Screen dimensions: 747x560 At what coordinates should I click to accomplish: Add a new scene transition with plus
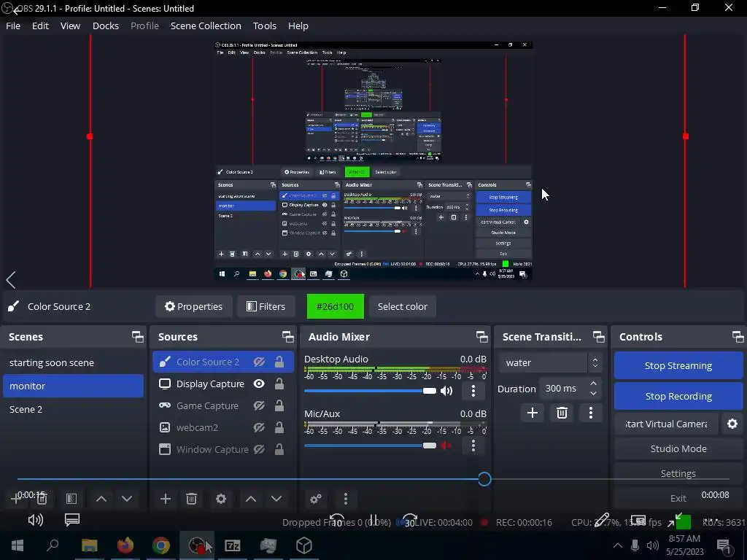coord(532,413)
